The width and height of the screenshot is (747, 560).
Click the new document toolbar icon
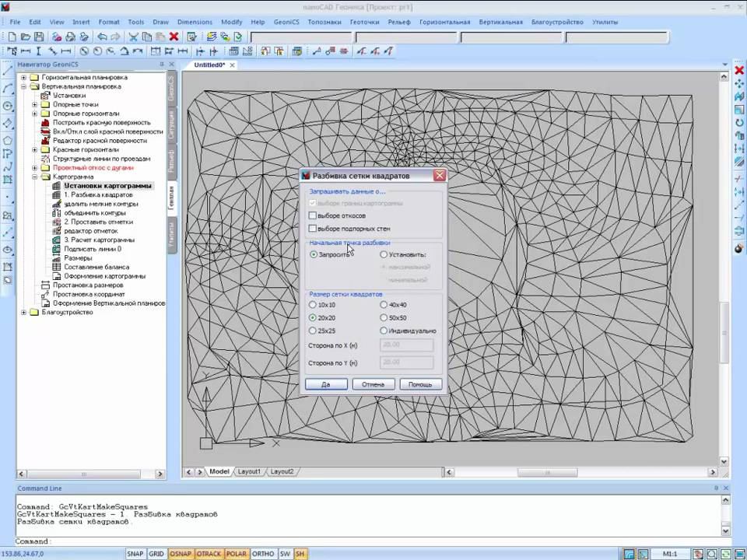pos(12,37)
